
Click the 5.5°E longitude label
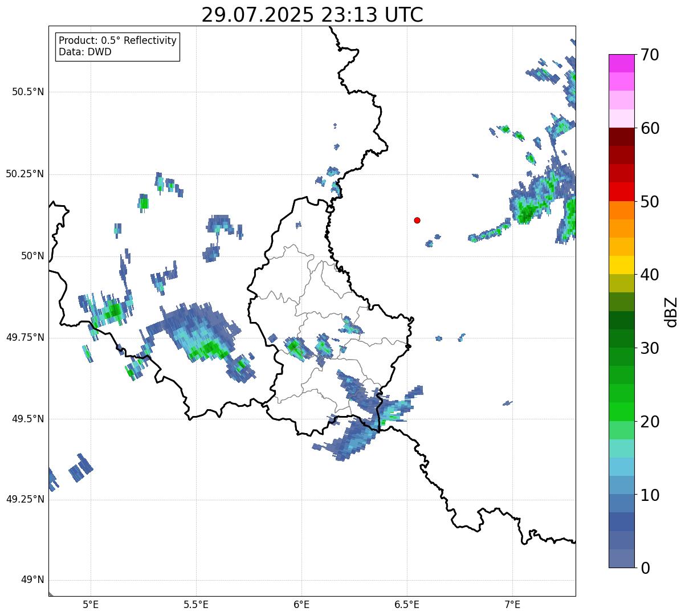coord(196,605)
